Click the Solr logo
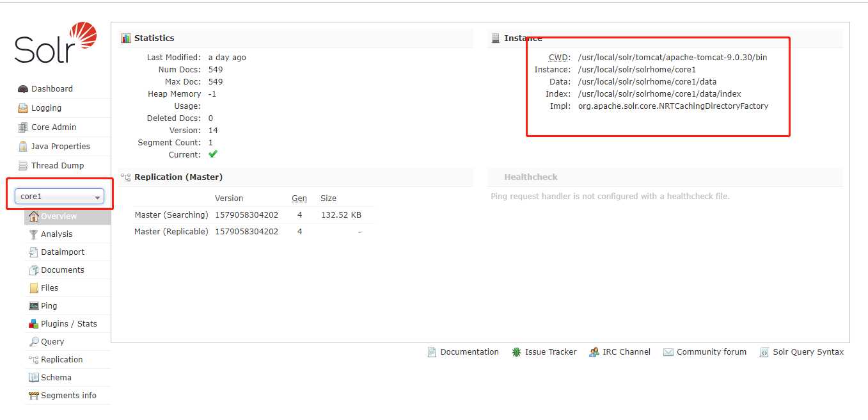The width and height of the screenshot is (868, 420). [x=56, y=42]
